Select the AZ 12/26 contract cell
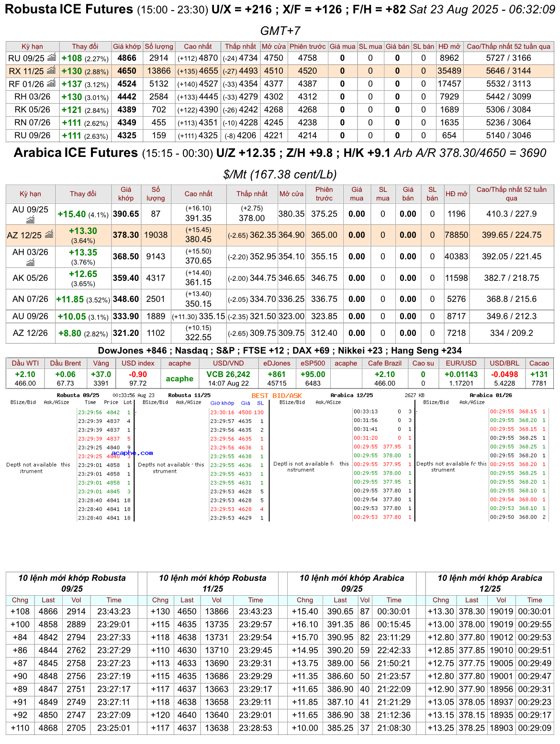The image size is (560, 744). pos(30,333)
